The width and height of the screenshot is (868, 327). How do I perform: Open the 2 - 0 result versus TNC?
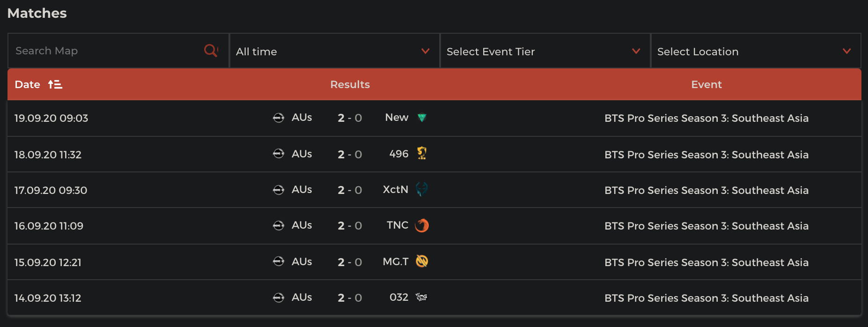pos(350,226)
